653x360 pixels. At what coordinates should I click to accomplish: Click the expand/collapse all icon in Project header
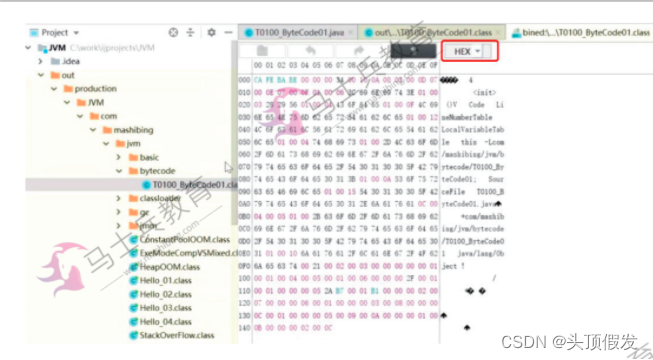190,32
